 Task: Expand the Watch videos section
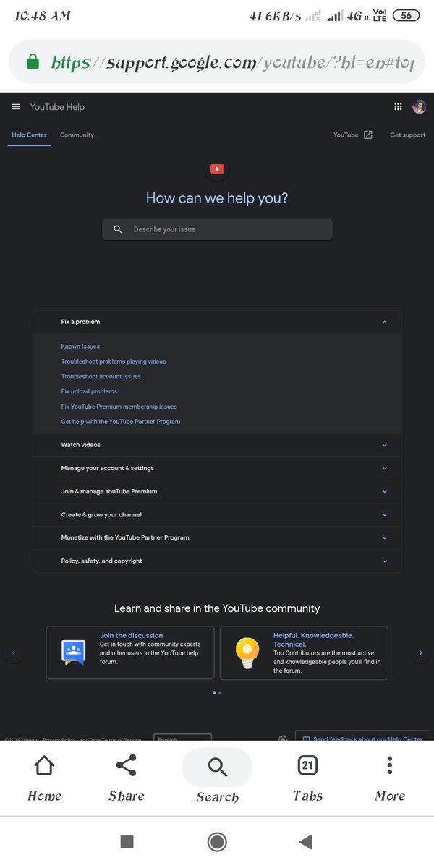(217, 445)
